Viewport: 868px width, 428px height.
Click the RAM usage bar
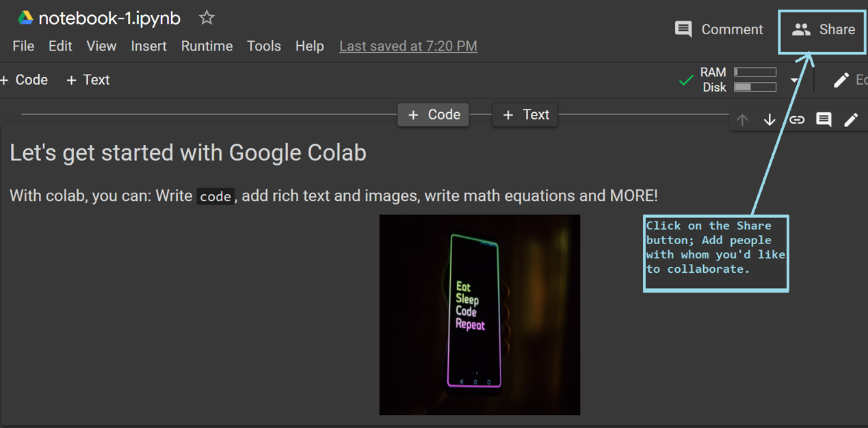755,72
